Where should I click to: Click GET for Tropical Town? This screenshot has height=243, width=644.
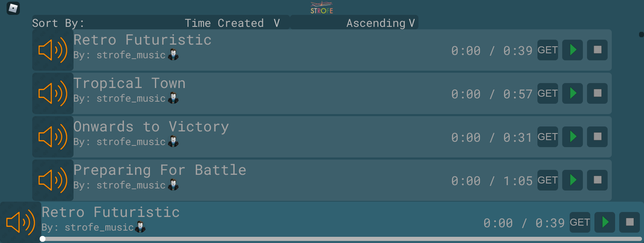(x=547, y=93)
